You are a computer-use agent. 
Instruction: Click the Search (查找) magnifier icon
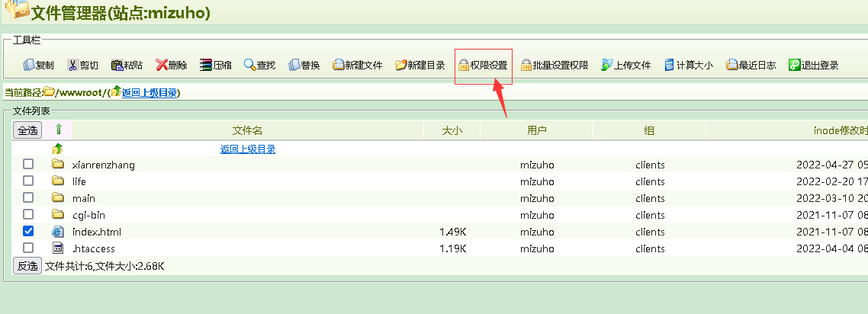tap(249, 66)
